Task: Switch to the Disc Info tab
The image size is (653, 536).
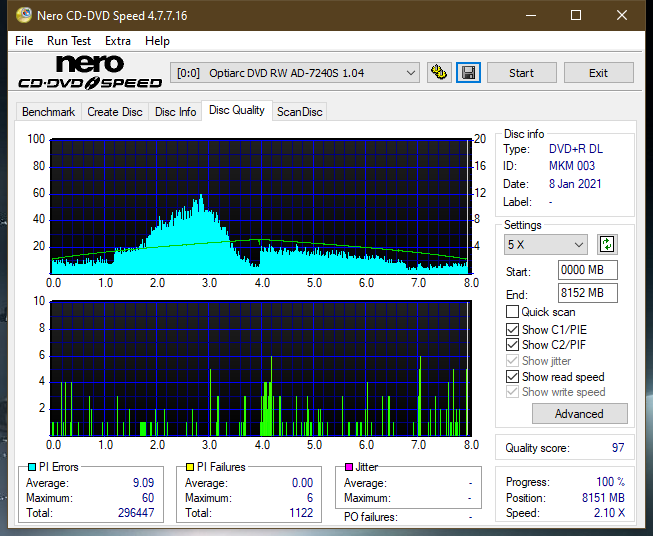Action: pyautogui.click(x=175, y=112)
